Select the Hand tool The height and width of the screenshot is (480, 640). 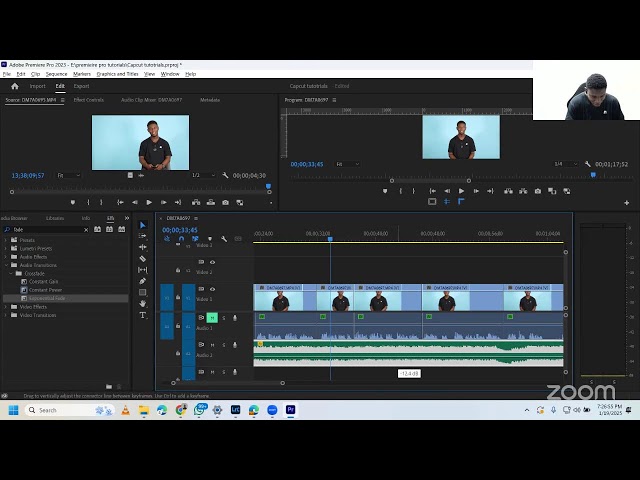coord(142,303)
